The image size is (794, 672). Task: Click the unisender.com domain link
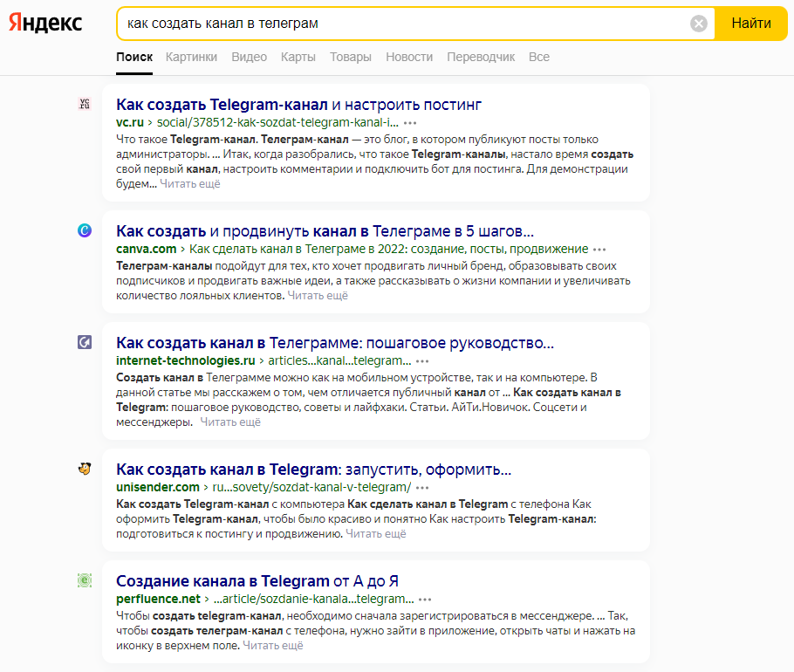(x=157, y=487)
